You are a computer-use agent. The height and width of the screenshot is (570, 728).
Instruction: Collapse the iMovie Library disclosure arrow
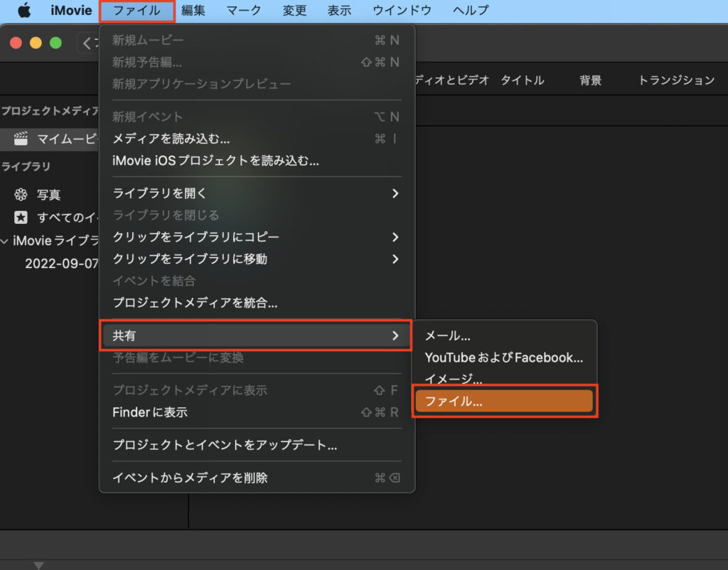pos(6,241)
